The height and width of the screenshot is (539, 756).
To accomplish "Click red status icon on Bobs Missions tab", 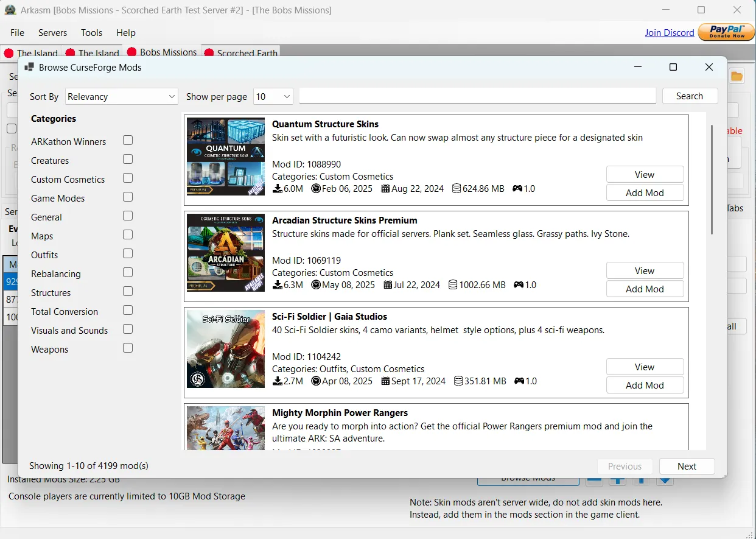I will [131, 53].
